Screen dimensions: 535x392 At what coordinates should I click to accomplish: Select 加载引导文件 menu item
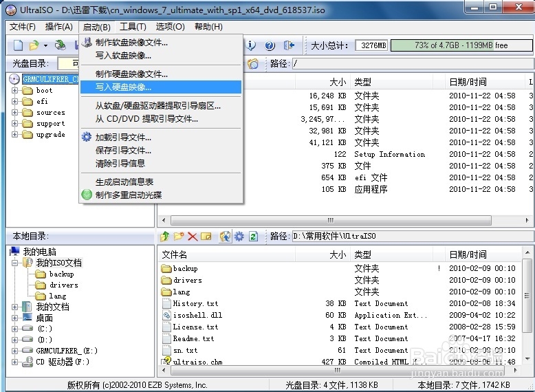click(x=123, y=138)
